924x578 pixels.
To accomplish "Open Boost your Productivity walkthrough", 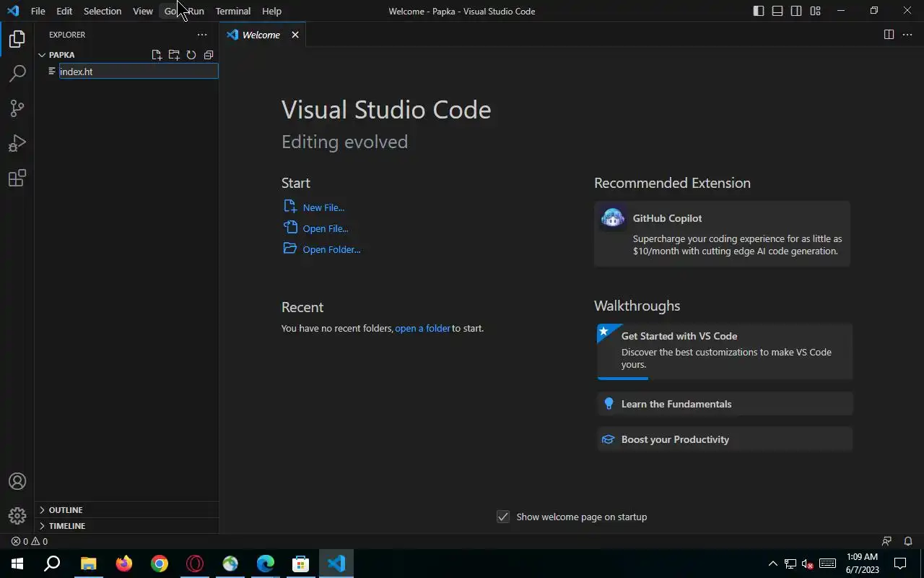I will (725, 439).
